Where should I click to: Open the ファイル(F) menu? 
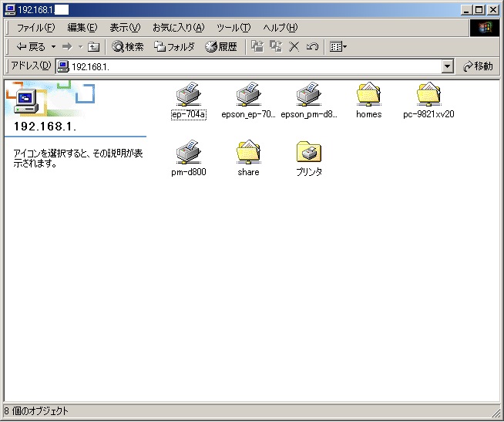pyautogui.click(x=35, y=28)
